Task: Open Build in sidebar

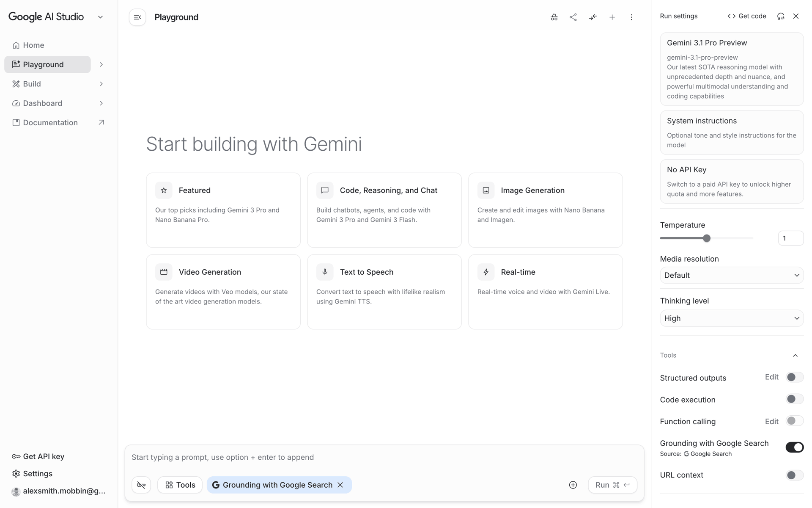Action: [32, 84]
